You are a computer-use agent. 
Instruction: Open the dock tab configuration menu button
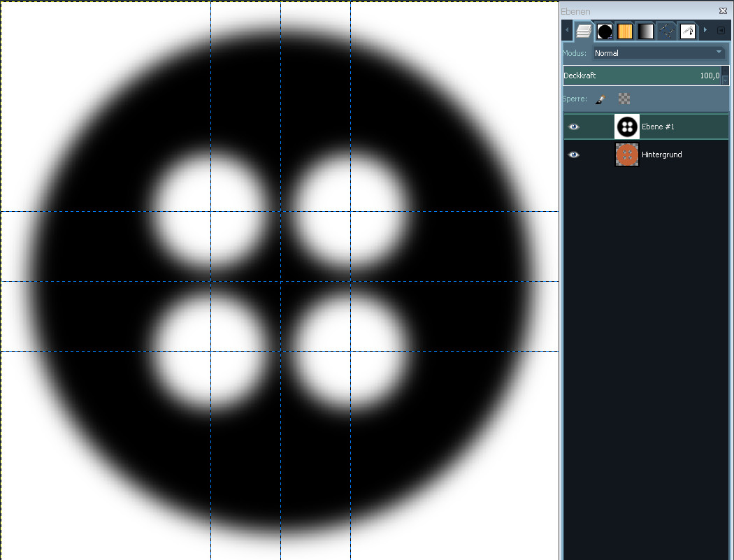click(x=721, y=30)
